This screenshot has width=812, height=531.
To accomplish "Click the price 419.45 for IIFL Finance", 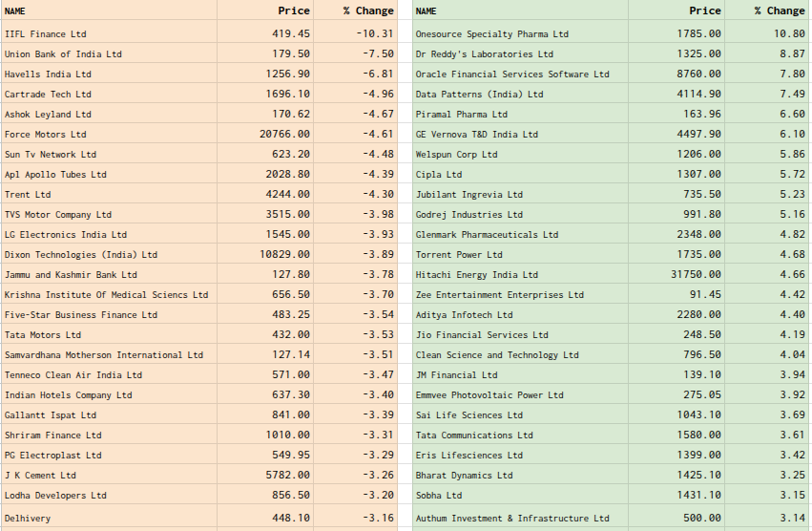I will 291,33.
